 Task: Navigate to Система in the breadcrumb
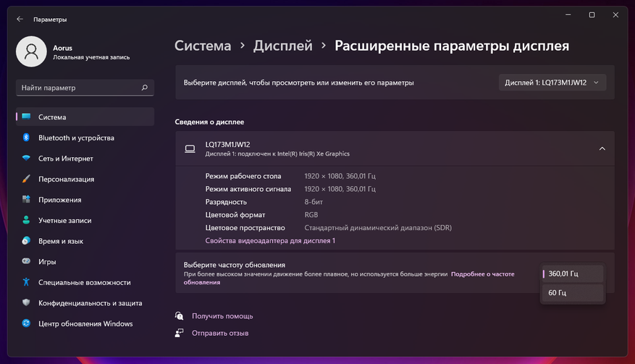coord(203,46)
